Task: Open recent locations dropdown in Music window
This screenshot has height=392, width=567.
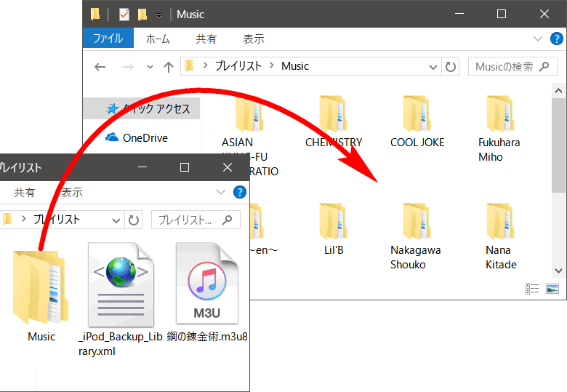Action: [x=150, y=67]
